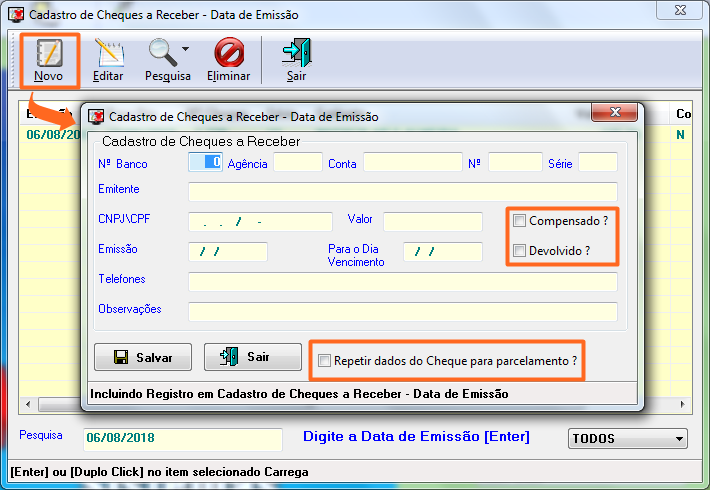This screenshot has width=710, height=490.
Task: Click the Emissão date field
Action: pyautogui.click(x=228, y=251)
